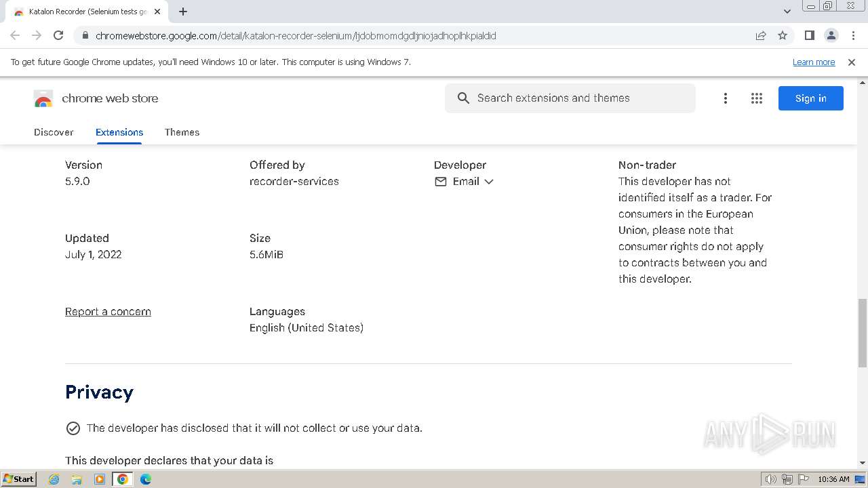Click the page vertical scrollbar thumb
This screenshot has width=868, height=488.
click(x=863, y=333)
